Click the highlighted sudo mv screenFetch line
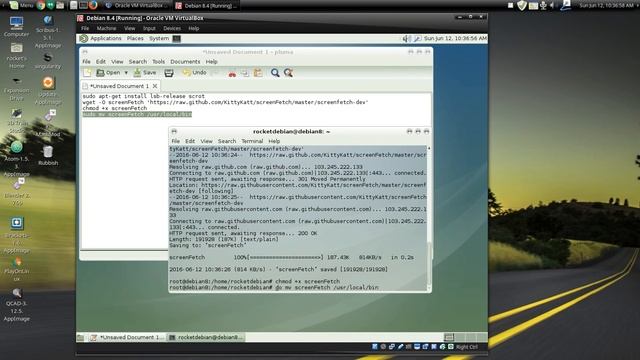The image size is (640, 360). pos(137,114)
